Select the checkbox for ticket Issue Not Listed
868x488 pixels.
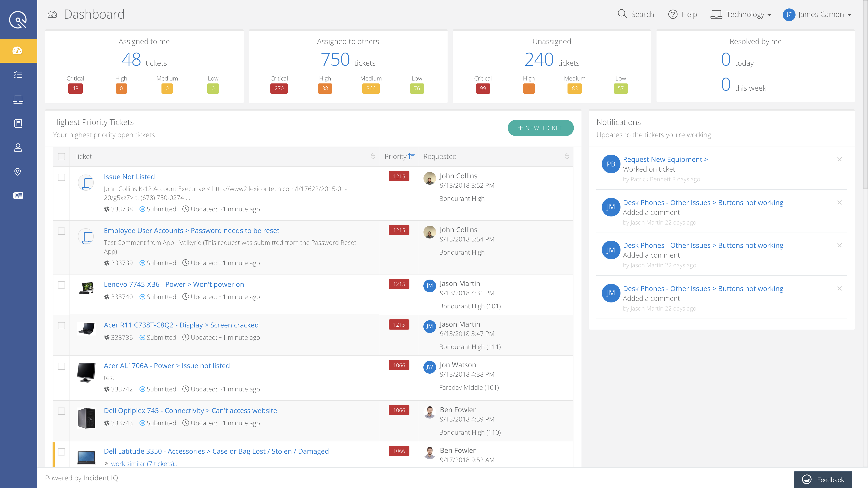(62, 177)
